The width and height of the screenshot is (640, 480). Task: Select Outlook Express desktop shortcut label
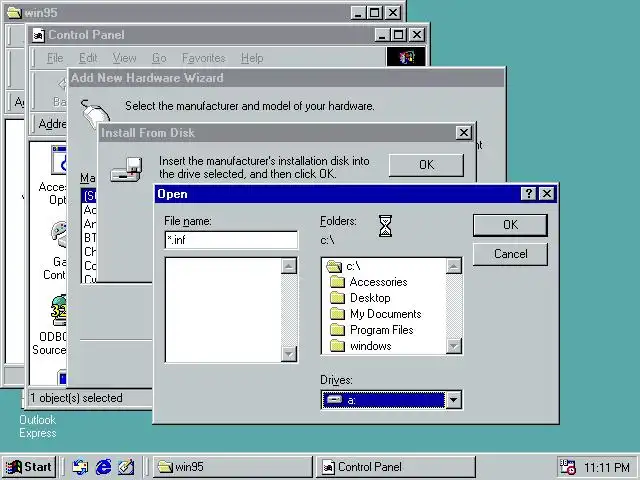[x=38, y=426]
